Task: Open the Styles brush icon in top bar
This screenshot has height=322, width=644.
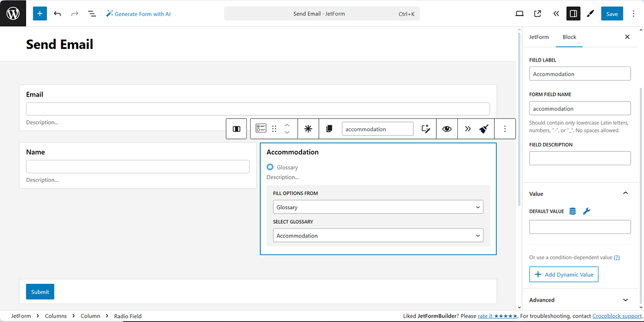Action: (x=591, y=14)
